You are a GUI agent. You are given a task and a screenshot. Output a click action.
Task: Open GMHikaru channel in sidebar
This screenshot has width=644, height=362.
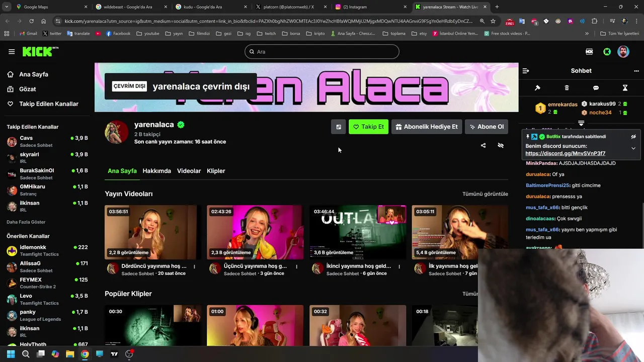[47, 190]
